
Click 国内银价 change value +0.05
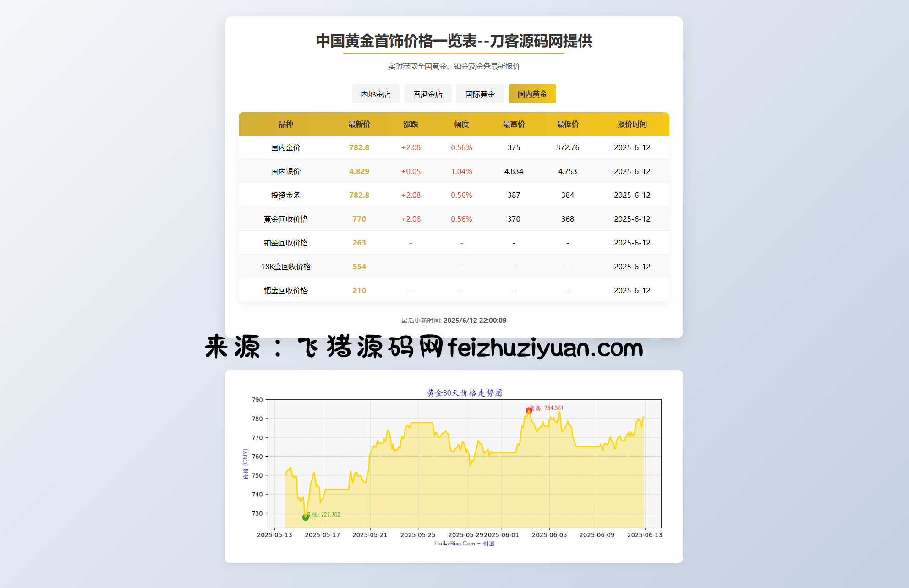coord(411,171)
